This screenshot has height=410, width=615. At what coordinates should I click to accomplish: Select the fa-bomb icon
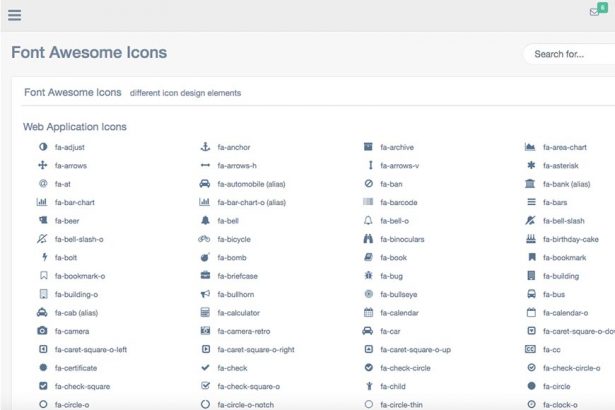coord(205,258)
